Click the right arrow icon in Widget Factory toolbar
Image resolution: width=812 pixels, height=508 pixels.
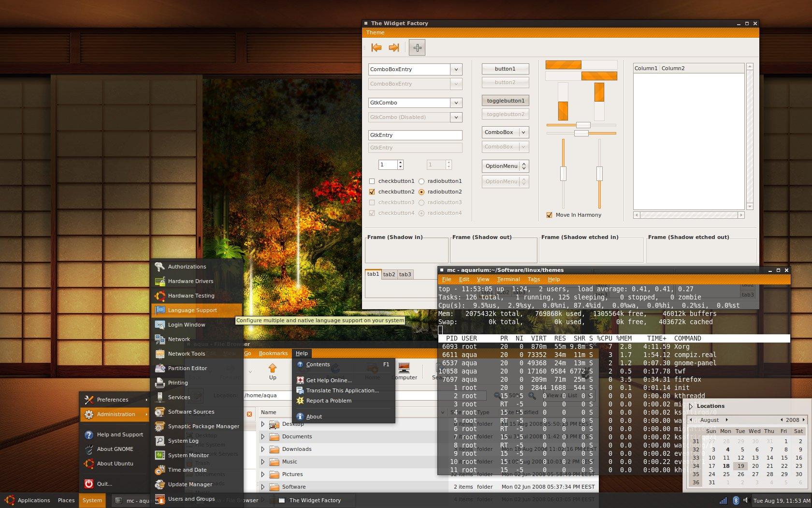click(x=394, y=47)
